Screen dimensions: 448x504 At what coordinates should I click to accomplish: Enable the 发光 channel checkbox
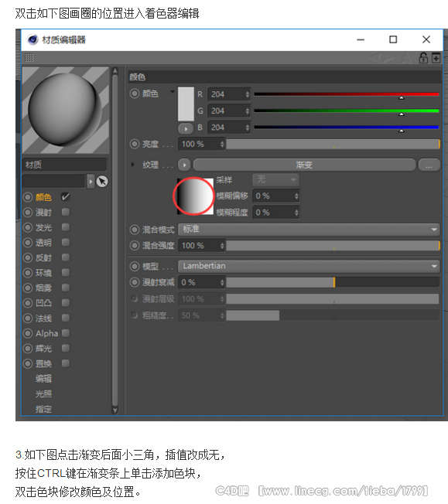[66, 227]
